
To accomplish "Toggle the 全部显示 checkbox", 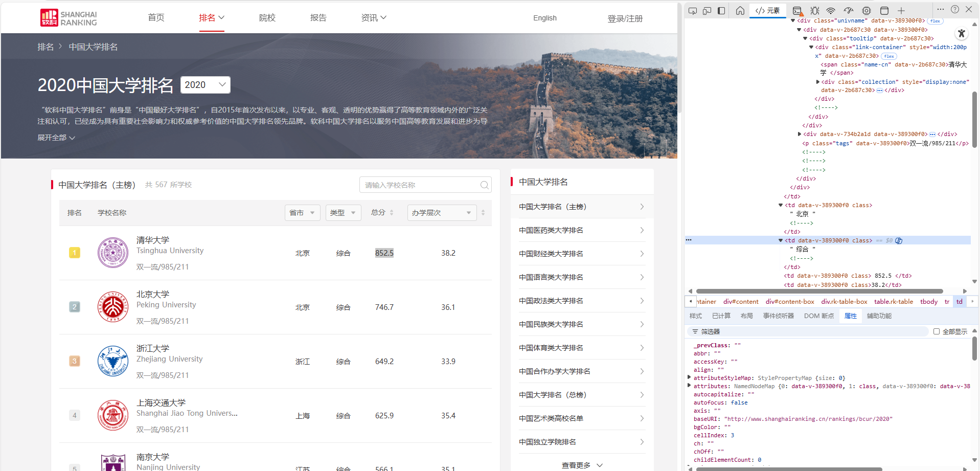I will 937,331.
